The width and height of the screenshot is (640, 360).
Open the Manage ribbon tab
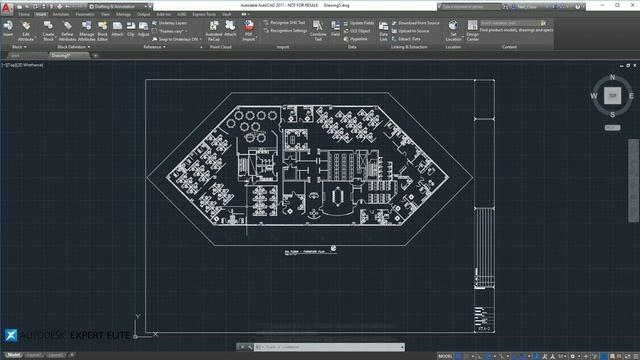pos(123,14)
